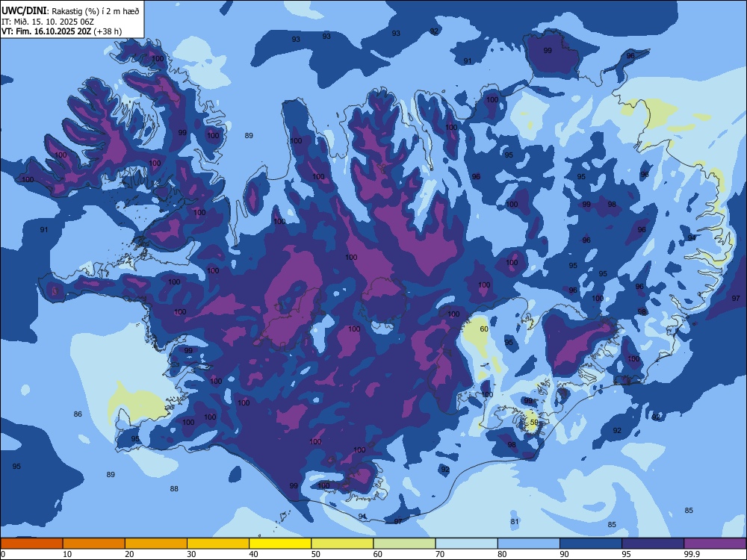Click the pale blue 70–80 legend swatch
The width and height of the screenshot is (747, 560).
click(x=466, y=544)
